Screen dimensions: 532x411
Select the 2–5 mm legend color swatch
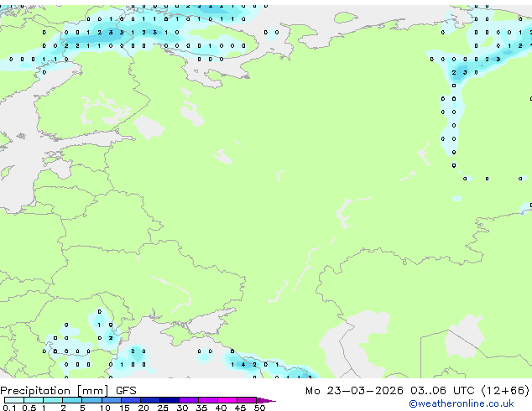[x=72, y=400]
